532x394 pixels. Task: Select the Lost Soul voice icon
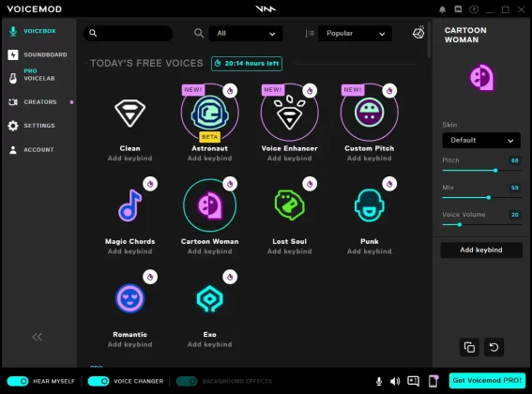289,205
